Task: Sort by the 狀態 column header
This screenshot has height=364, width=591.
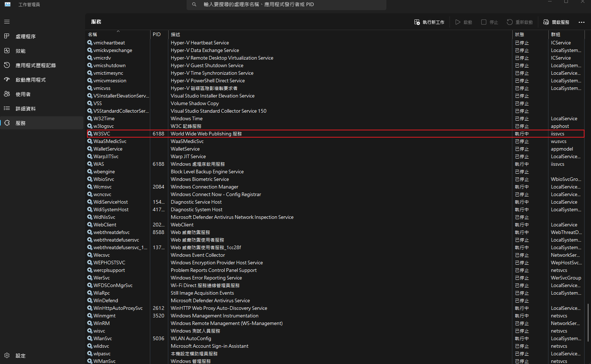Action: pyautogui.click(x=530, y=34)
